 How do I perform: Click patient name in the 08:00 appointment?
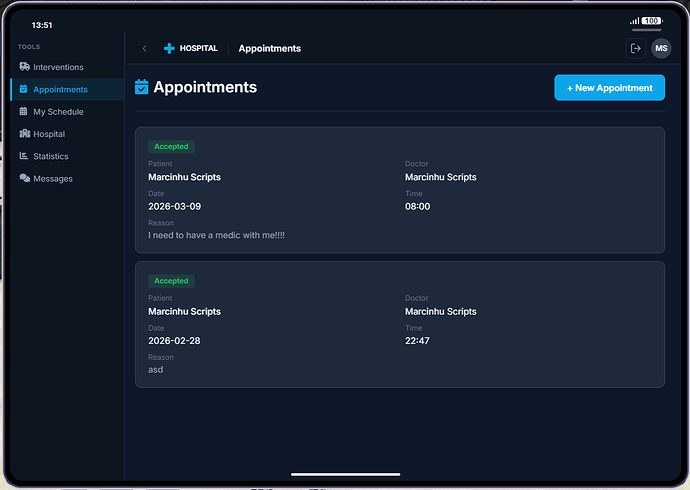184,177
